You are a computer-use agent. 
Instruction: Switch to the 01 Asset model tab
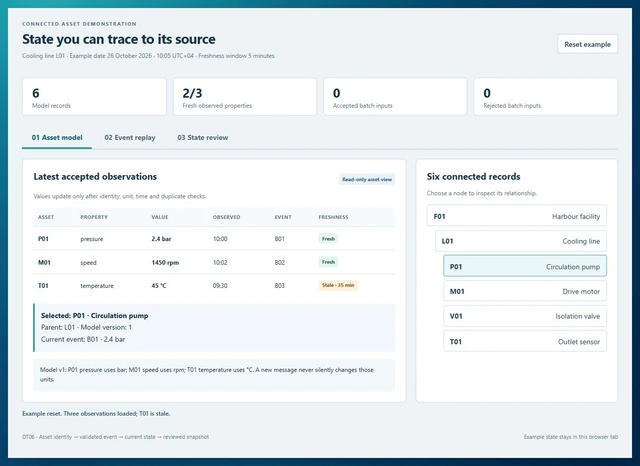tap(57, 138)
